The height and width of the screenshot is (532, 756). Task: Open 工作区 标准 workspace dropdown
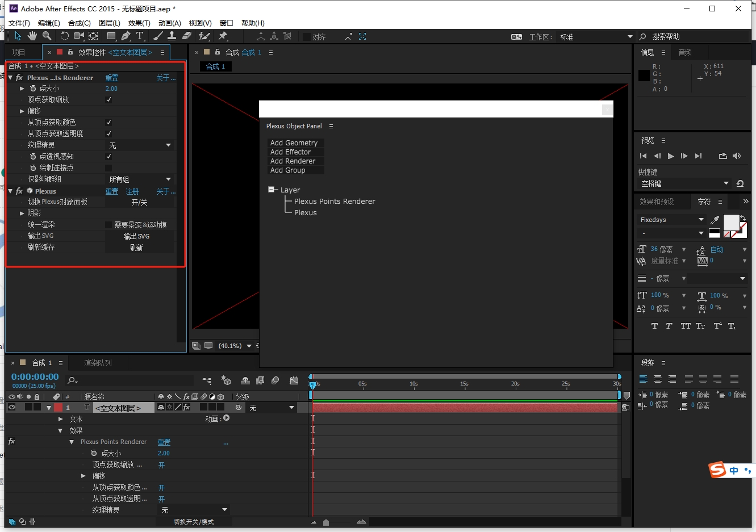point(596,37)
